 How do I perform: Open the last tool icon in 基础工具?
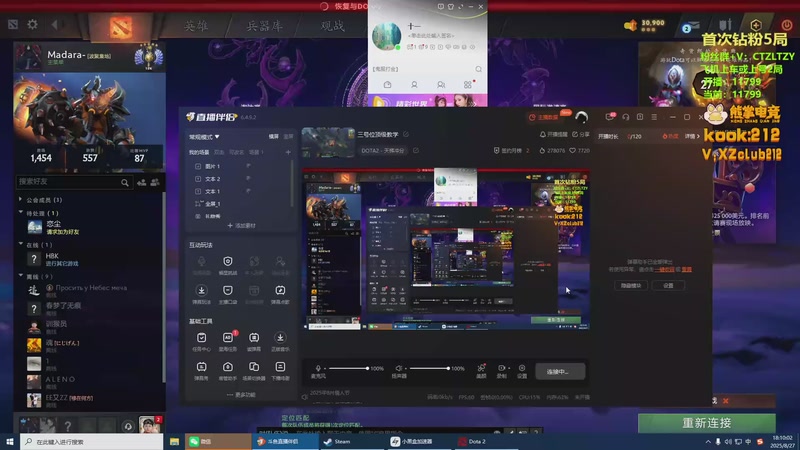tap(280, 370)
